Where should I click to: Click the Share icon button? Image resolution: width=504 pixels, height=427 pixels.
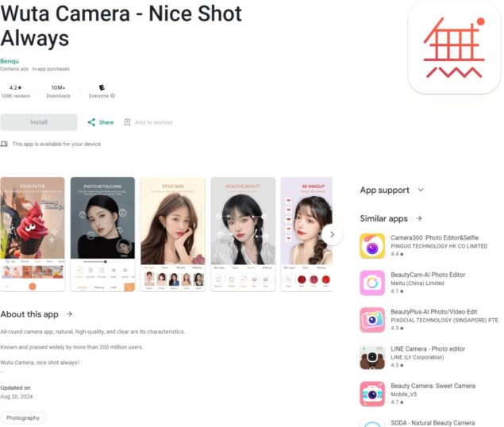[91, 122]
